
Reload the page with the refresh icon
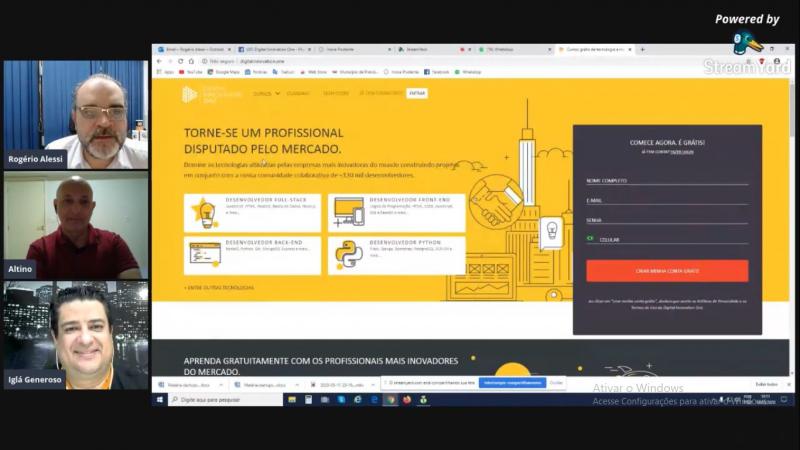tap(181, 61)
